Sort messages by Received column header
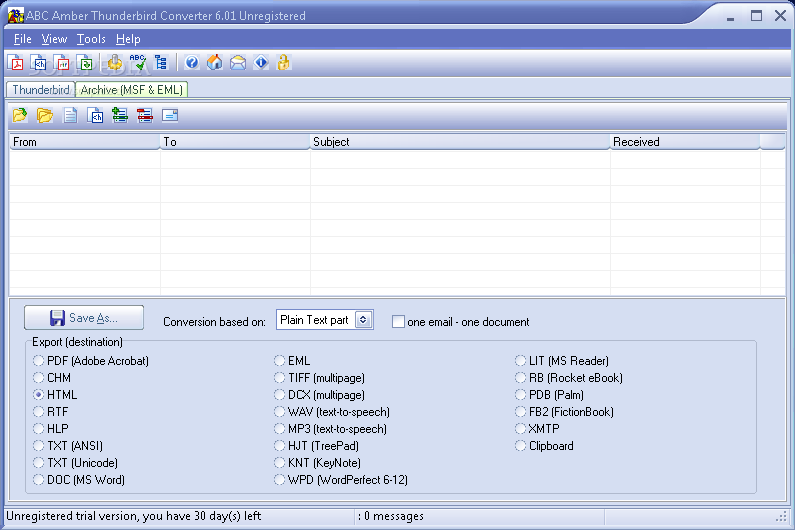 pyautogui.click(x=685, y=142)
